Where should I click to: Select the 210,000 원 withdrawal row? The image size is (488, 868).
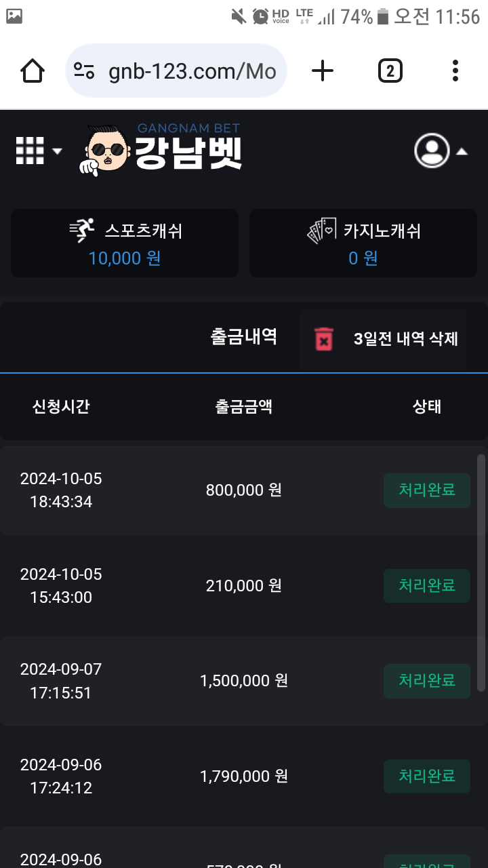click(x=243, y=585)
